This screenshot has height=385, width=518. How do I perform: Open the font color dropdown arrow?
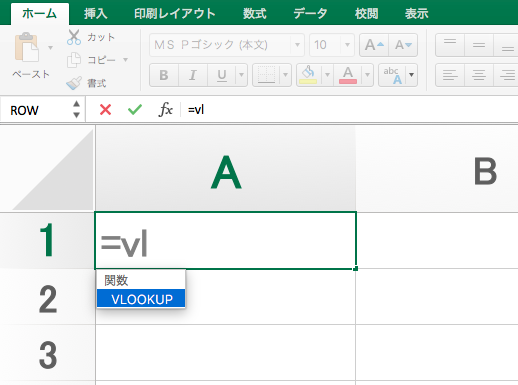point(367,75)
